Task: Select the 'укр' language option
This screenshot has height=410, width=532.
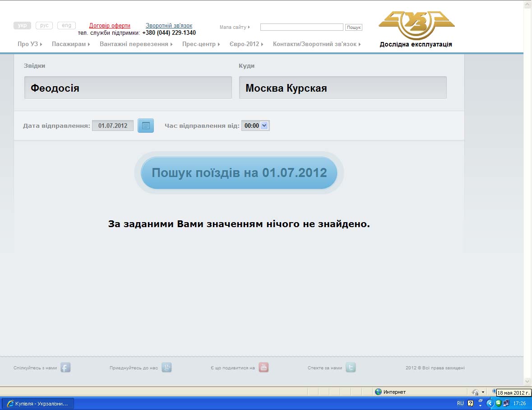Action: 22,26
